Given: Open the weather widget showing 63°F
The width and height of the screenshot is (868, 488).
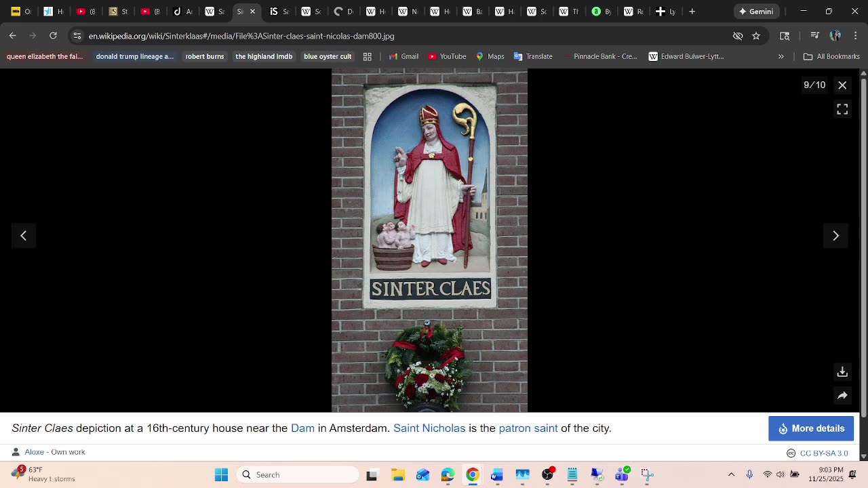Looking at the screenshot, I should click(x=44, y=474).
